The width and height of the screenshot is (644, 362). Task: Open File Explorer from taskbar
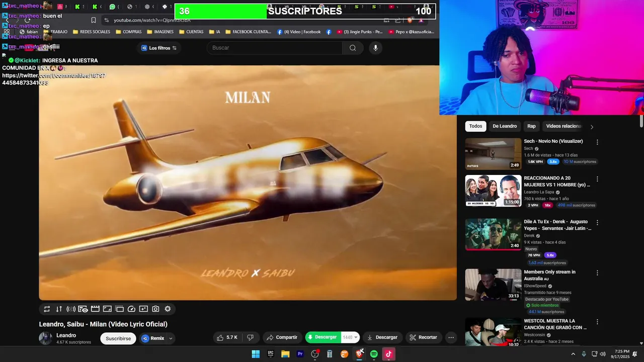(x=285, y=354)
